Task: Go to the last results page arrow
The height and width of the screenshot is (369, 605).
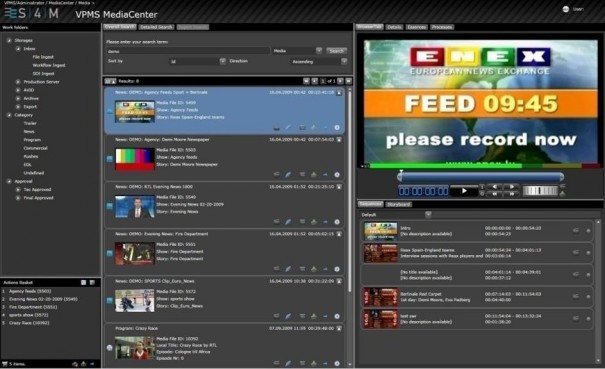Action: point(349,81)
